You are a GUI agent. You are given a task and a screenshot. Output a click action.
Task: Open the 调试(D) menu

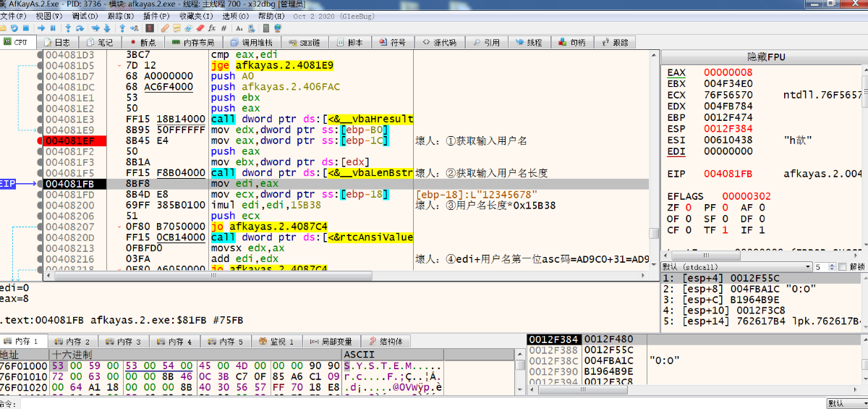pyautogui.click(x=85, y=15)
